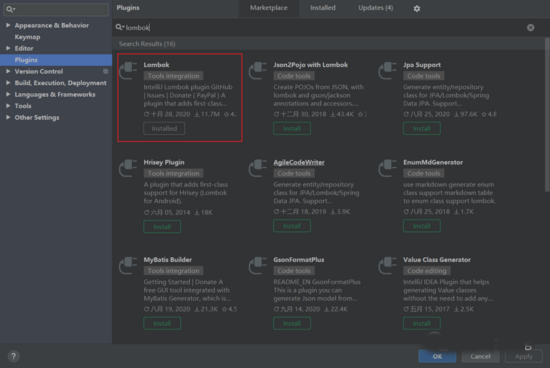Click the plugin results vertical scrollbar
The width and height of the screenshot is (550, 368).
[546, 115]
